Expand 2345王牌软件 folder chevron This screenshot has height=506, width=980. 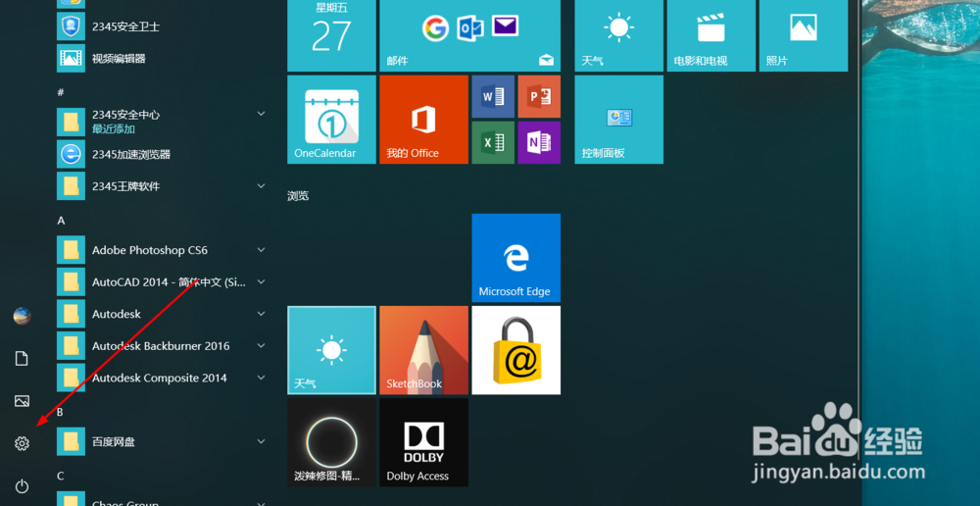coord(262,185)
